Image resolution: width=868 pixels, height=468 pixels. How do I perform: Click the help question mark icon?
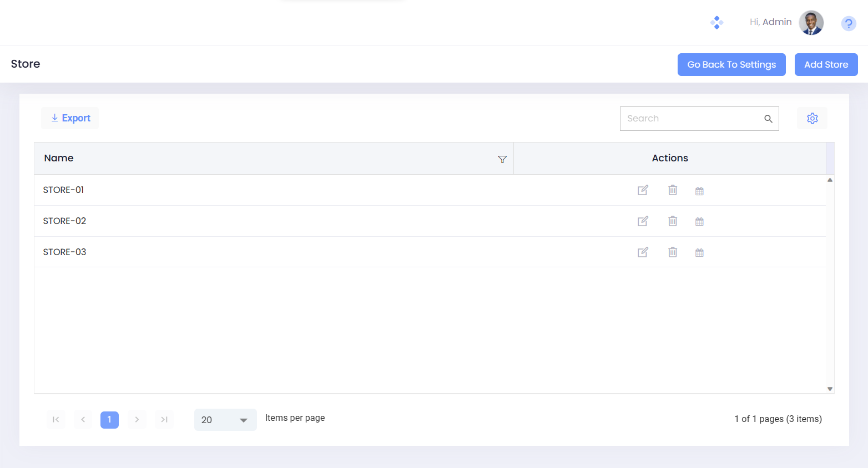coord(848,23)
